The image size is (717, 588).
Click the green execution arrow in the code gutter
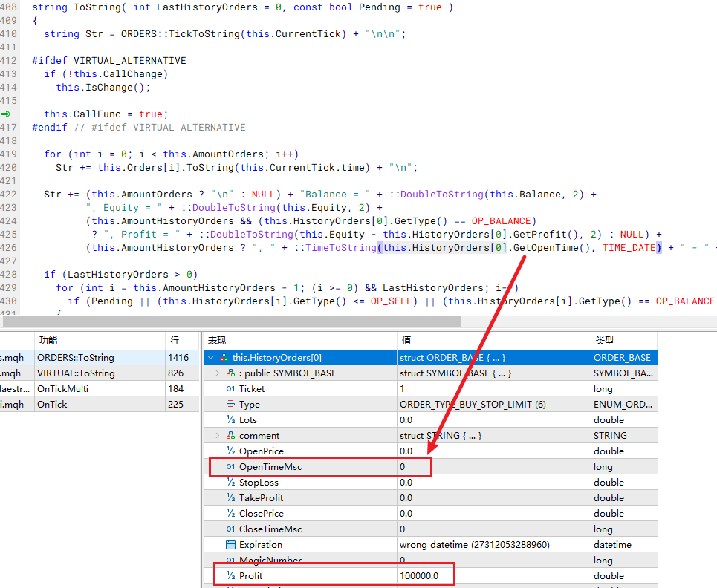coord(6,114)
